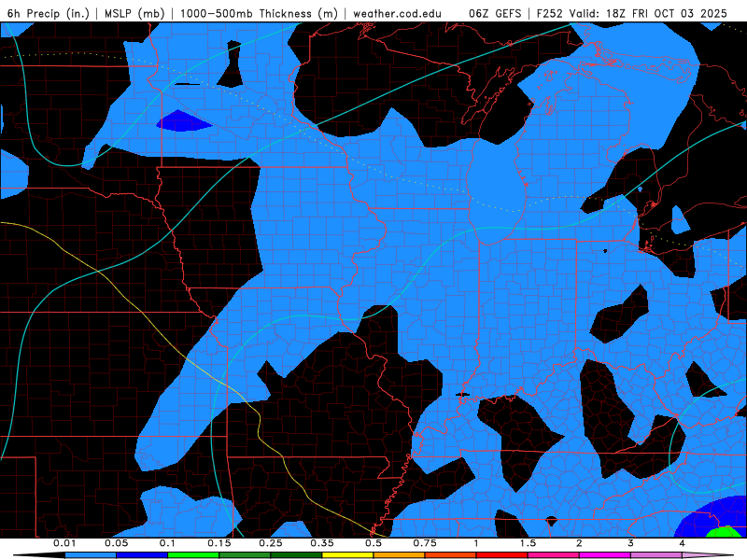This screenshot has height=560, width=747.
Task: Click the "0.25" legend value
Action: coord(271,543)
